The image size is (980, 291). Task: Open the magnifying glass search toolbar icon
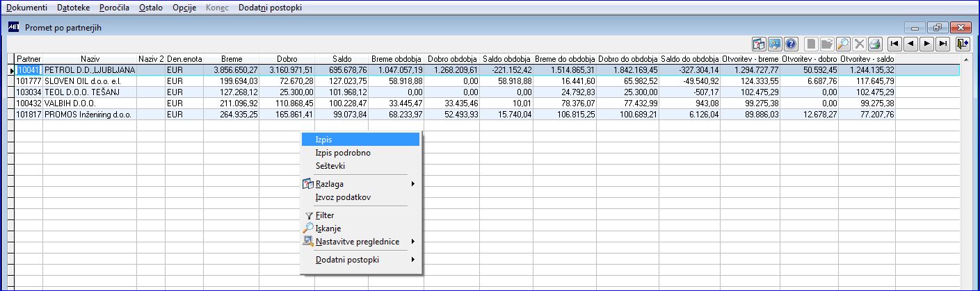pyautogui.click(x=842, y=44)
